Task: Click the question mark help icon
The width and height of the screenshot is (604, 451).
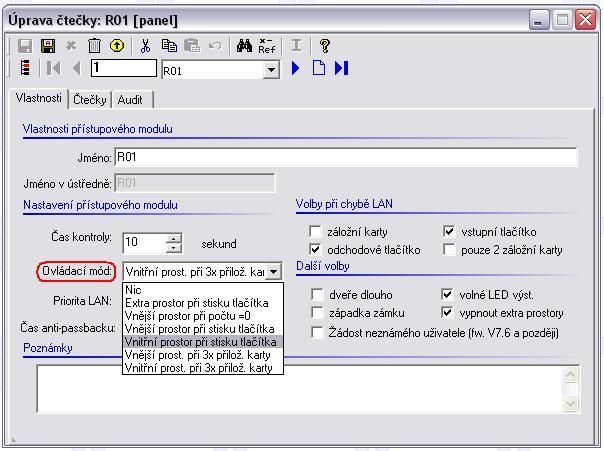Action: click(325, 46)
